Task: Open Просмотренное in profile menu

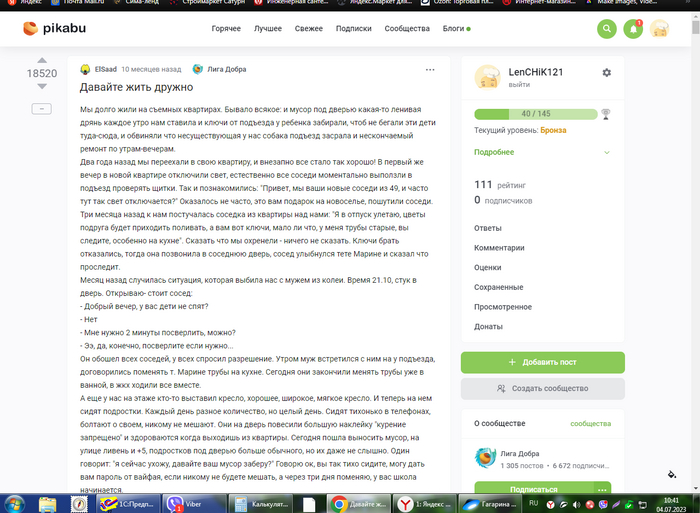Action: pyautogui.click(x=503, y=306)
